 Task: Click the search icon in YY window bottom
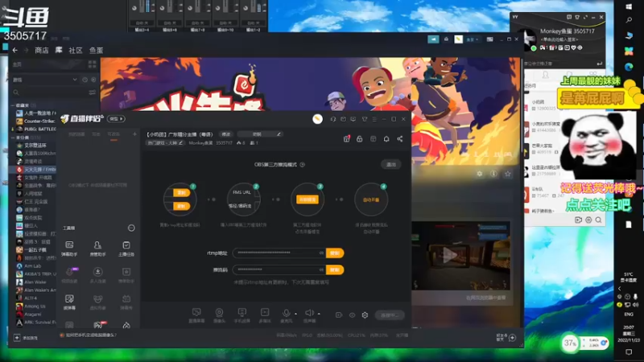(598, 220)
